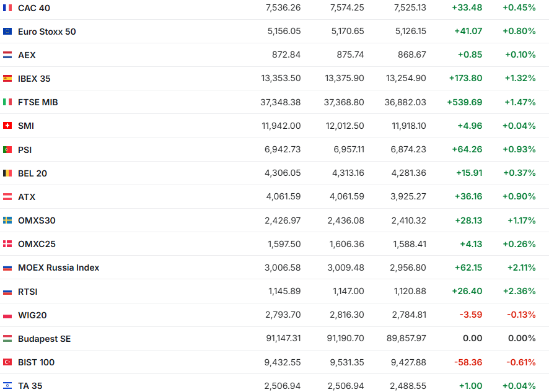Image resolution: width=549 pixels, height=392 pixels.
Task: Click the Israel flag beside TA 35
Action: (x=7, y=386)
